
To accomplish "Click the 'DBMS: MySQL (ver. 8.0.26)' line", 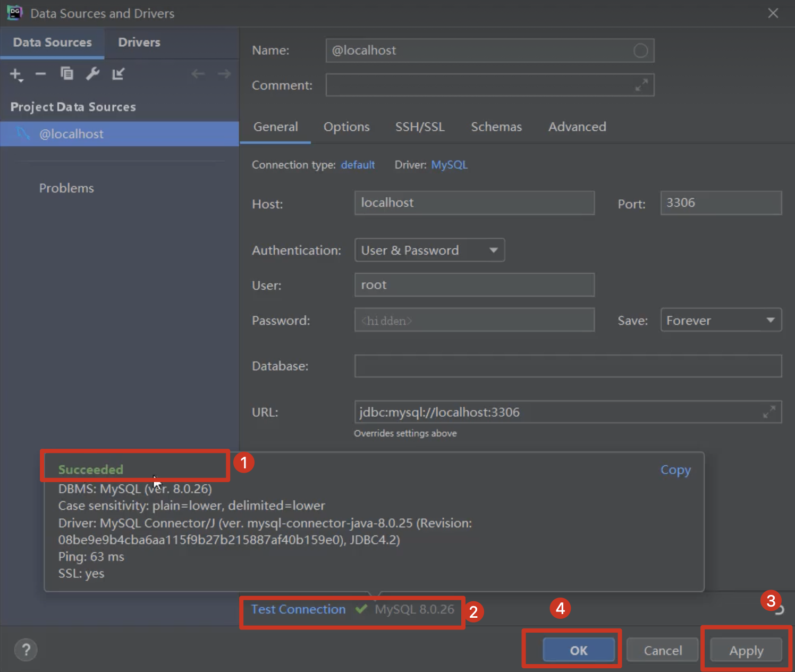I will 135,489.
